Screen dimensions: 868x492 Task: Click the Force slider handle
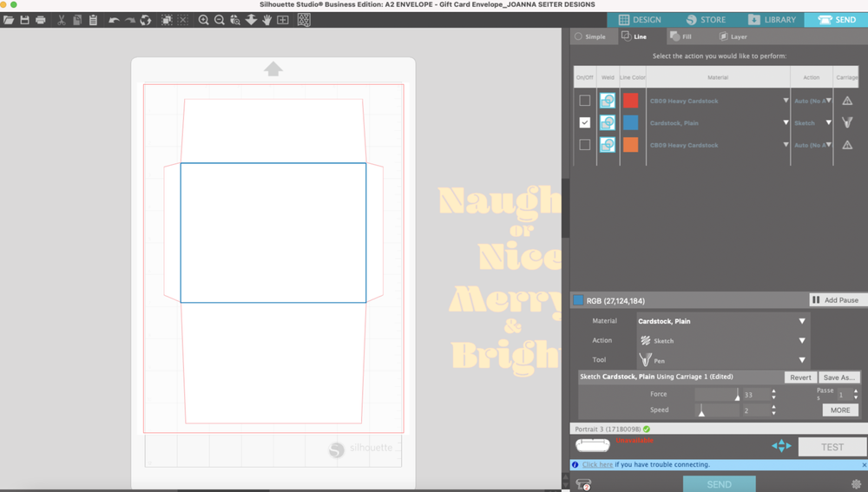(x=737, y=395)
